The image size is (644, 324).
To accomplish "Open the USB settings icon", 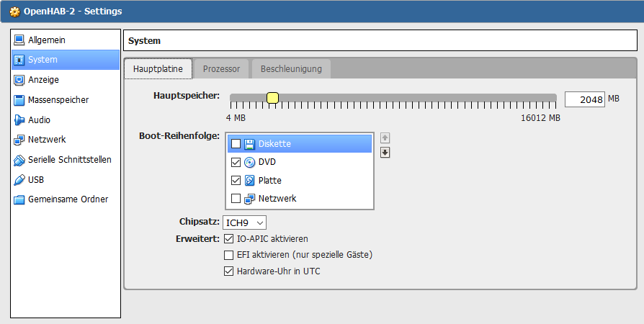I will click(19, 180).
